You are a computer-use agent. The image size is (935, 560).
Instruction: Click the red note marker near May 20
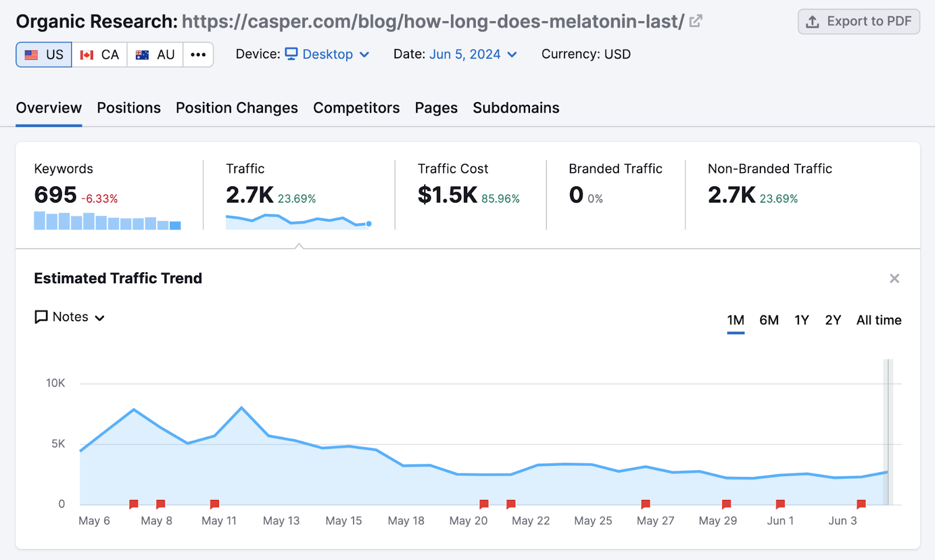(484, 503)
